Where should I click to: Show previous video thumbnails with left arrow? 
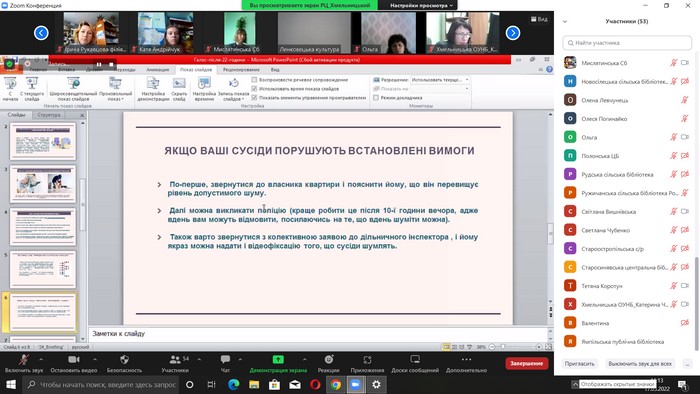coord(41,33)
